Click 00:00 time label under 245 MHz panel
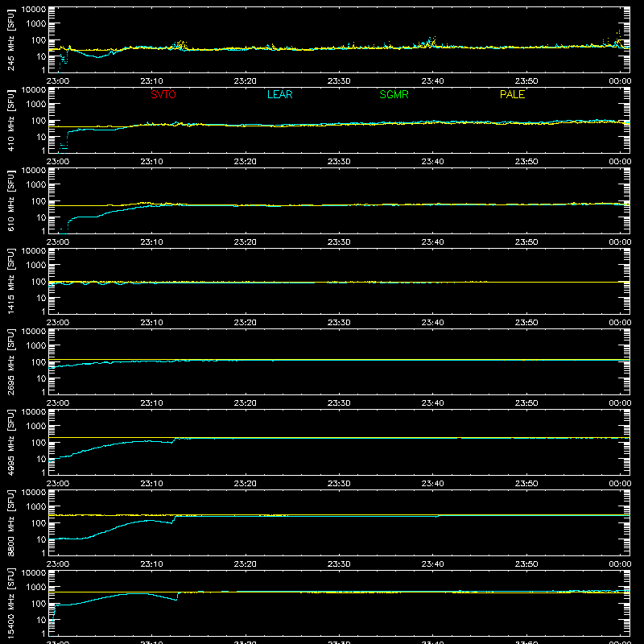The image size is (644, 644). 620,81
